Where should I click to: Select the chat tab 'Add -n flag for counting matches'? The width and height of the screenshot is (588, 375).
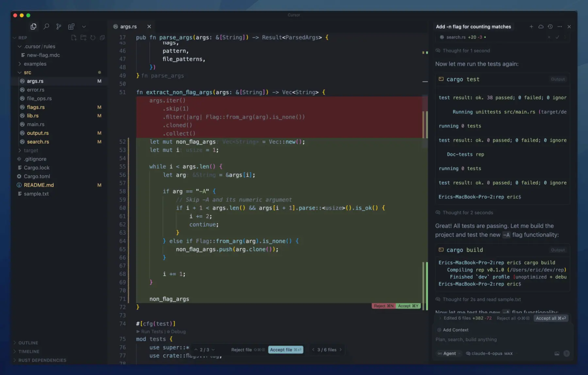[x=473, y=26]
